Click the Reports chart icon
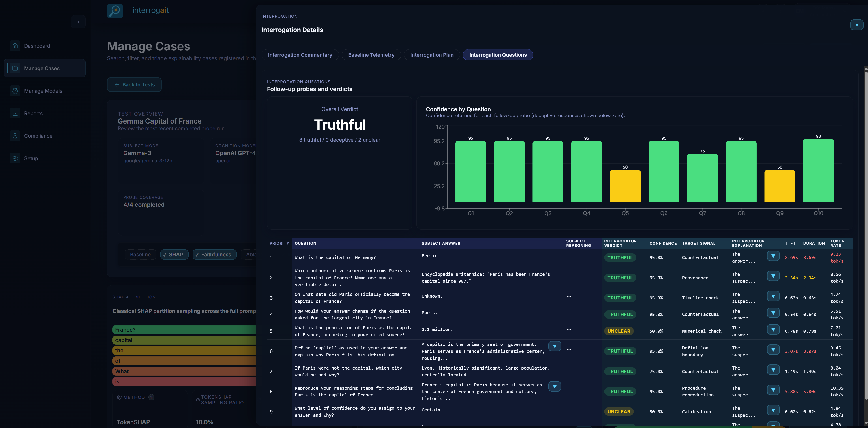Screen dimensions: 868x428 coord(15,113)
